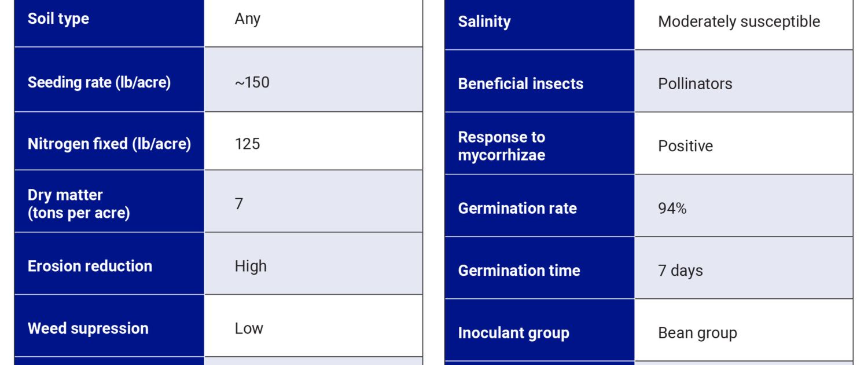Click the Dry matter (tons per acre) label

(79, 204)
